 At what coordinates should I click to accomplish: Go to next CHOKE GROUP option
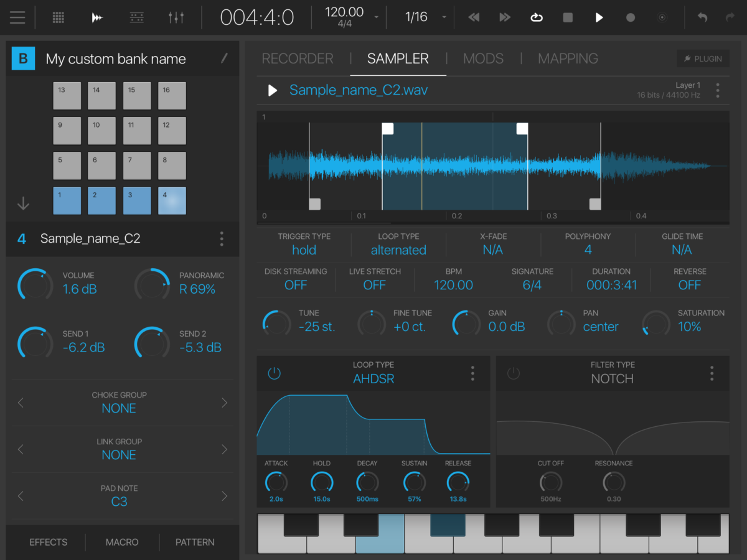click(x=224, y=403)
